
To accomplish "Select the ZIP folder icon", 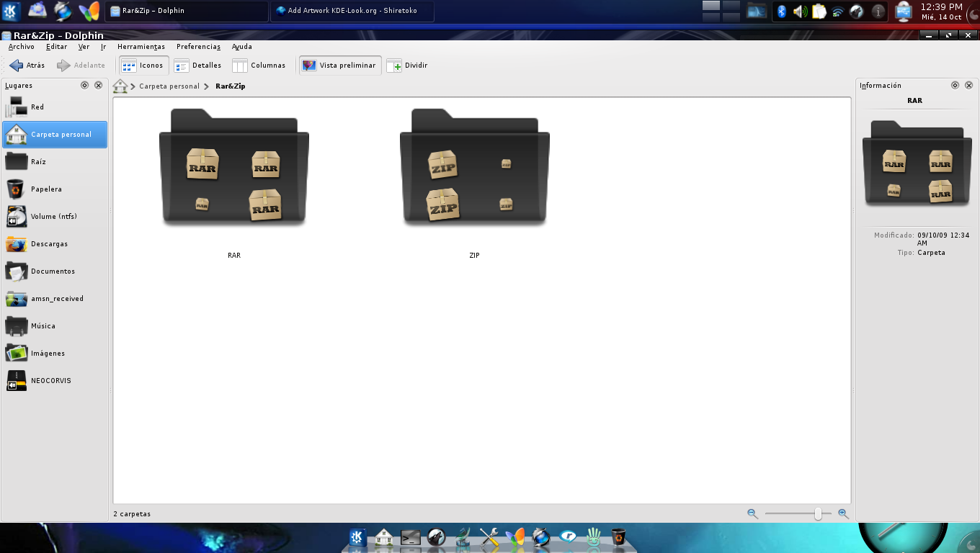I will (475, 168).
